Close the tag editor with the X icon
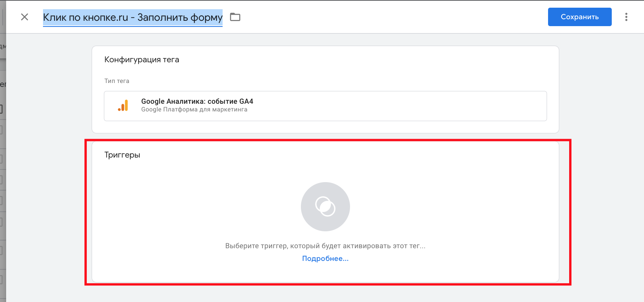The width and height of the screenshot is (644, 302). pyautogui.click(x=25, y=17)
